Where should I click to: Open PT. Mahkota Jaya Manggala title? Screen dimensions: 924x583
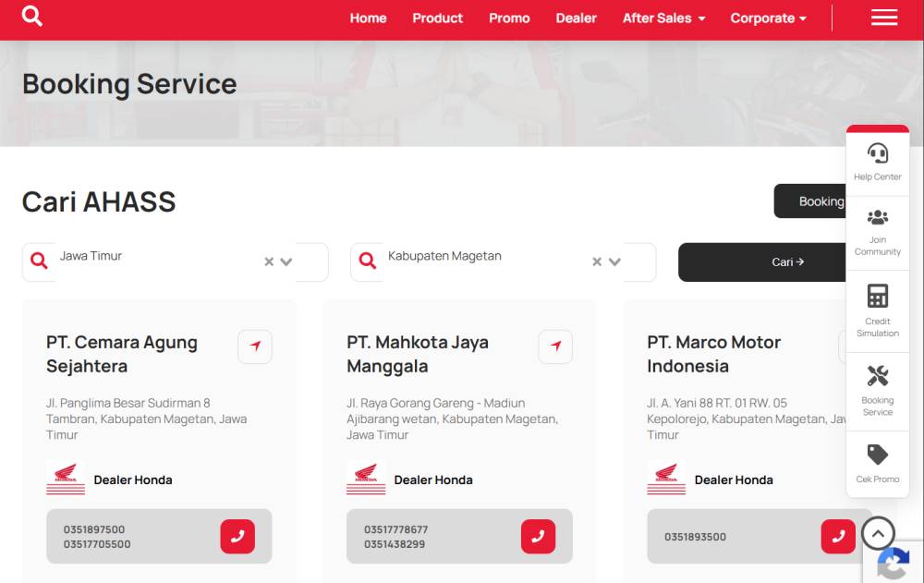pos(418,354)
